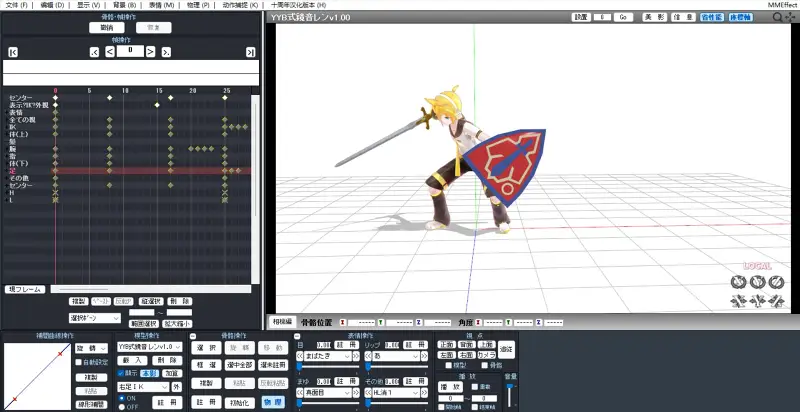The image size is (800, 412).
Task: Click the Y-axis move handle in viewport corner
Action: point(756,301)
